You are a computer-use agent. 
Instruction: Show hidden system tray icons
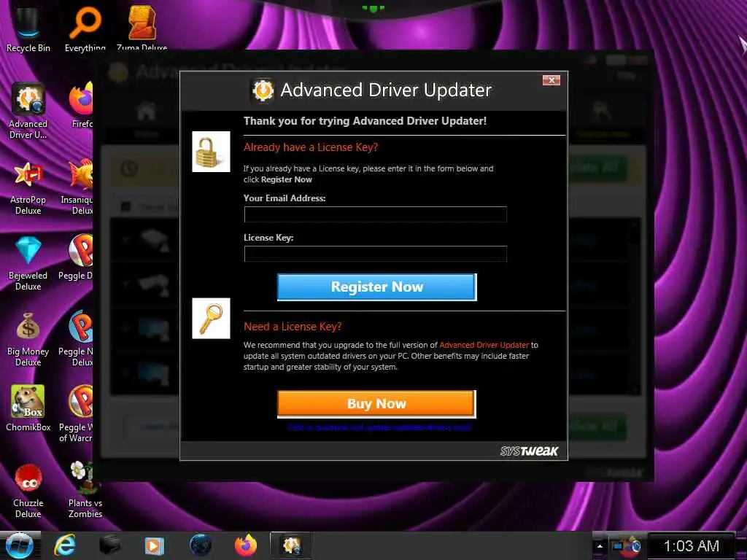pyautogui.click(x=600, y=546)
